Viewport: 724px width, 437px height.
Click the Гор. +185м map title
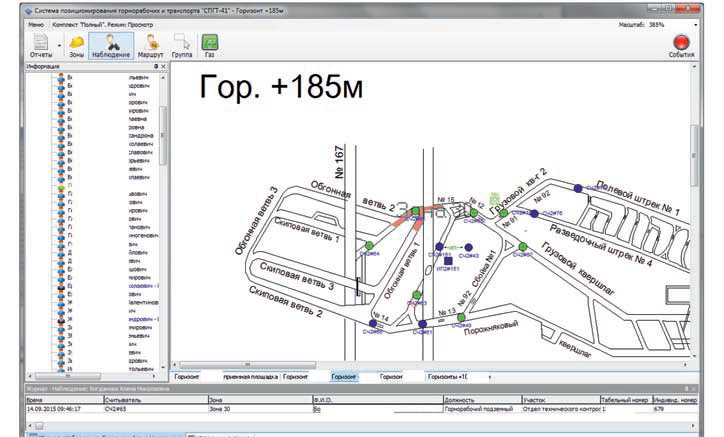[x=281, y=87]
